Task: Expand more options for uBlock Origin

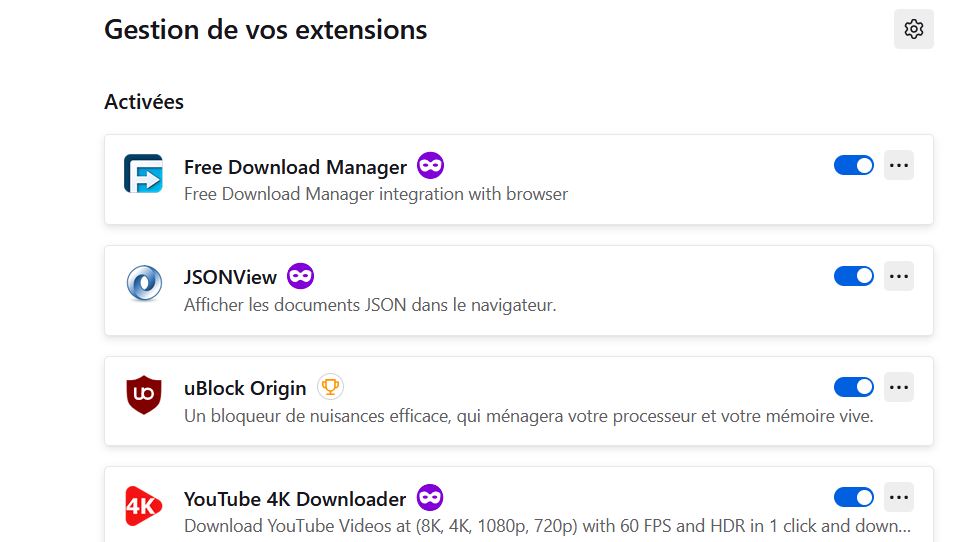Action: [x=899, y=387]
